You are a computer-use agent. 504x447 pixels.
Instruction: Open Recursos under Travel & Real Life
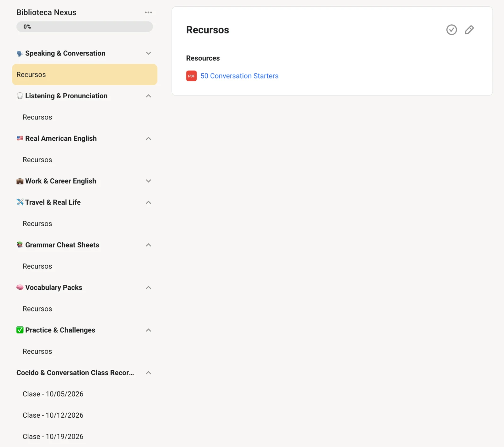37,224
